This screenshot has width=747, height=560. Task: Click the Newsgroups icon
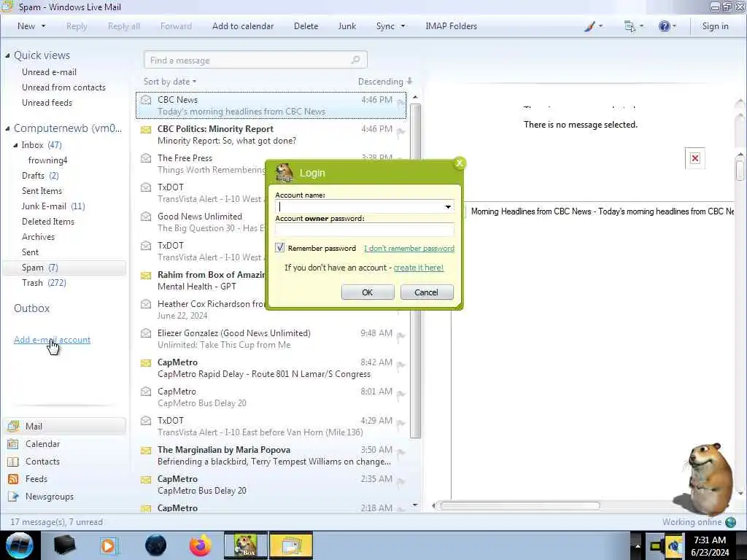(13, 497)
